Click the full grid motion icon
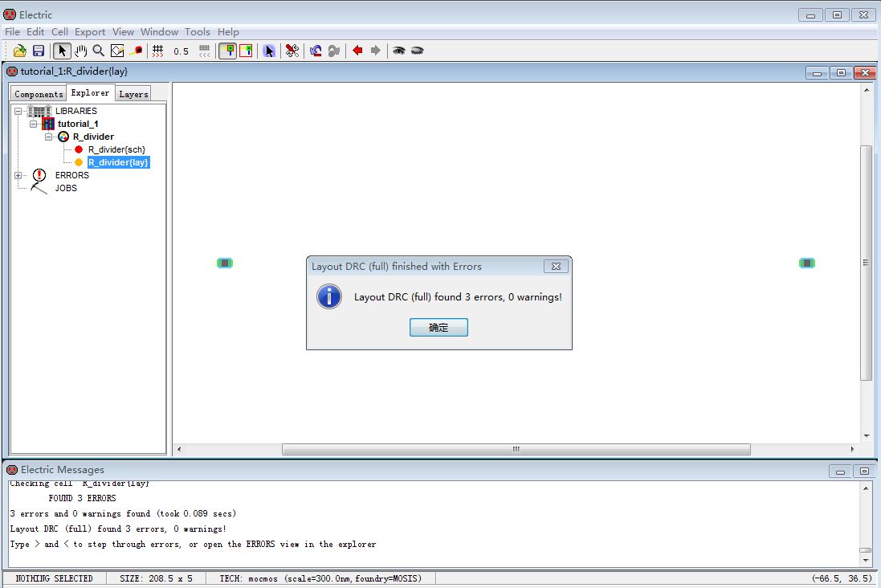Image resolution: width=881 pixels, height=588 pixels. [x=158, y=51]
